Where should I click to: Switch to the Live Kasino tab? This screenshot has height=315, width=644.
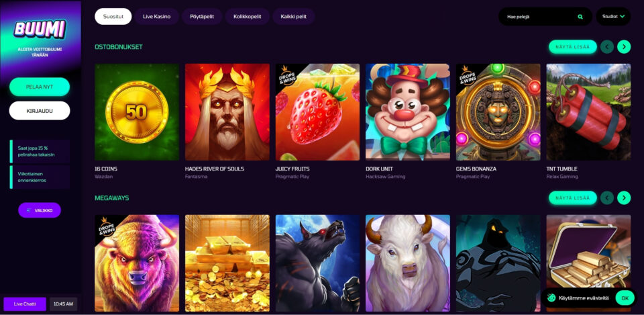pyautogui.click(x=157, y=16)
